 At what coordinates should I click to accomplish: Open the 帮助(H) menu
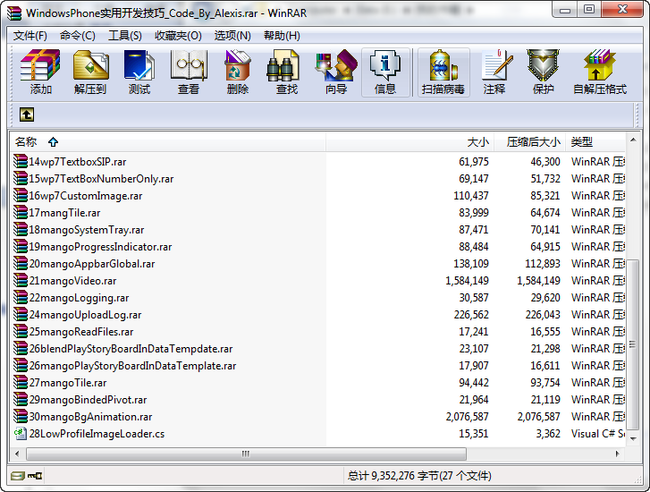click(282, 36)
